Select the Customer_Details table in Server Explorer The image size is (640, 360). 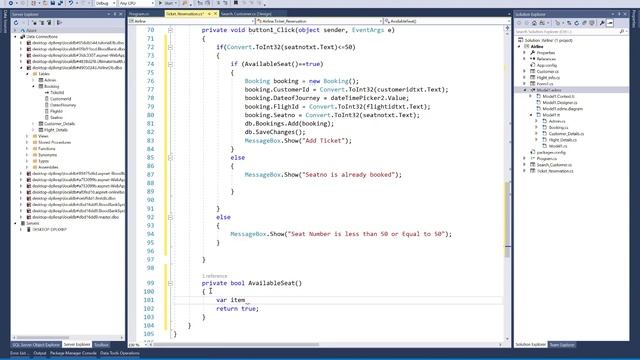(x=59, y=124)
